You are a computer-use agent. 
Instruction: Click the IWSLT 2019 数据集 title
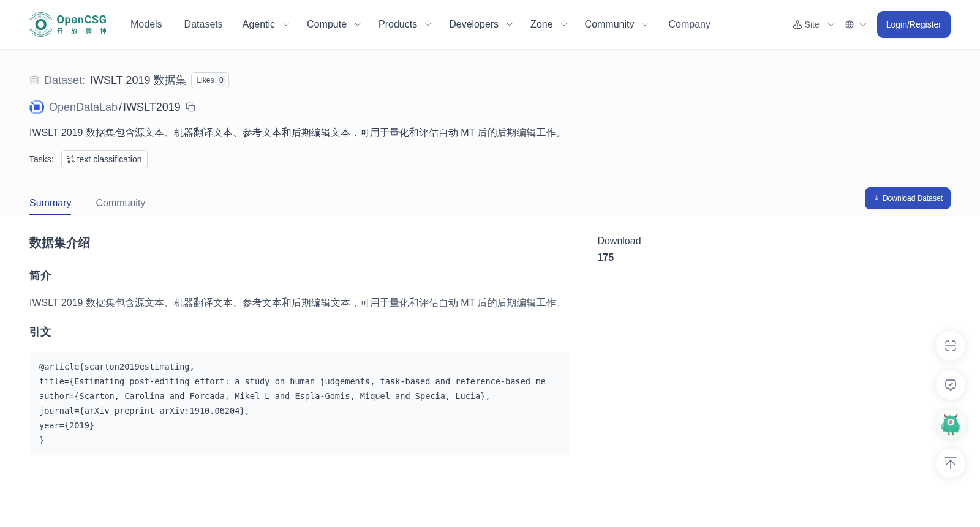[x=138, y=80]
